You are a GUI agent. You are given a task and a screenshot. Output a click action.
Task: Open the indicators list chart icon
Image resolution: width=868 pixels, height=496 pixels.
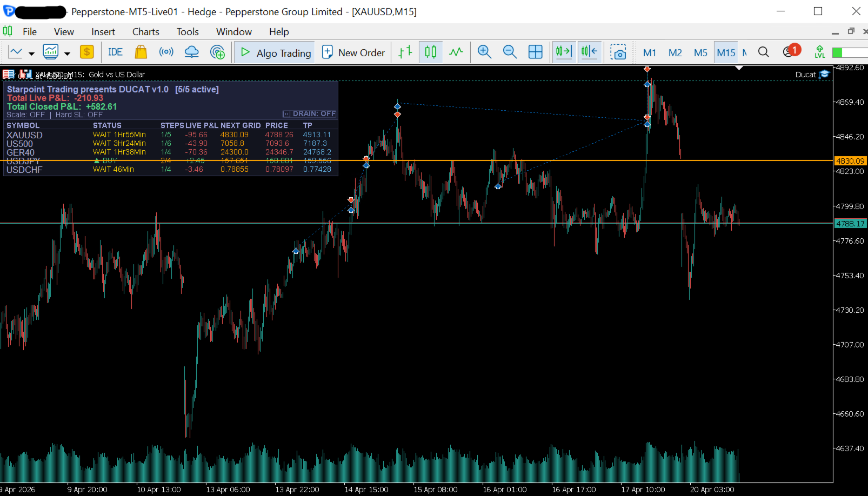coord(51,52)
